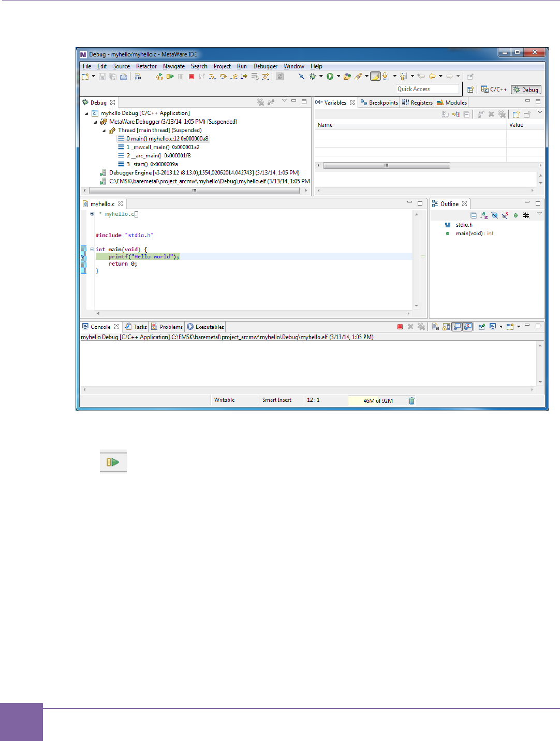This screenshot has width=560, height=741.
Task: Click the red Terminate button in the main toolbar
Action: tap(191, 77)
